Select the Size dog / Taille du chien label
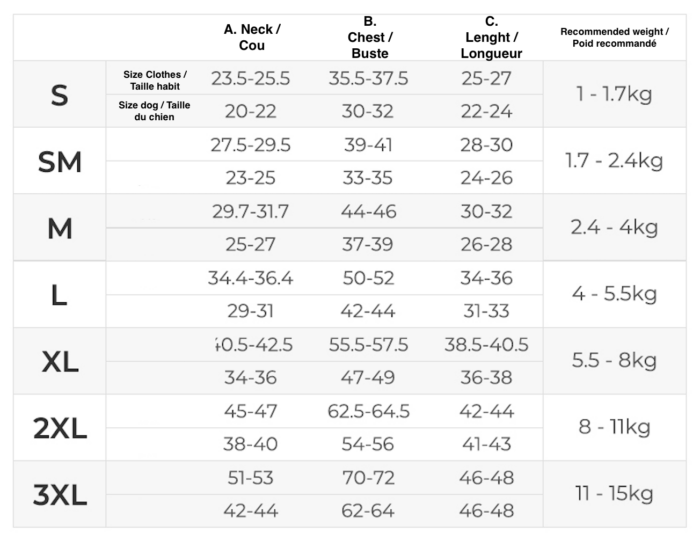Image resolution: width=700 pixels, height=540 pixels. pyautogui.click(x=155, y=111)
